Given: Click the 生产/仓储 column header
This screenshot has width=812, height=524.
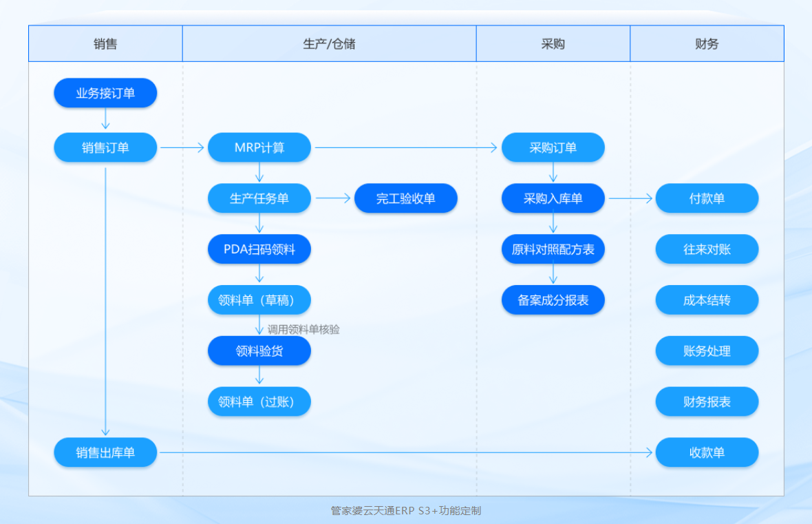Looking at the screenshot, I should click(x=329, y=44).
